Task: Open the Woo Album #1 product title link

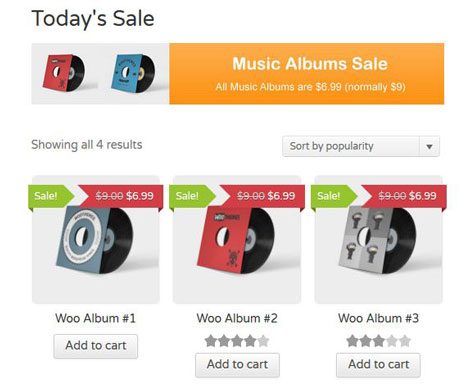Action: 96,318
